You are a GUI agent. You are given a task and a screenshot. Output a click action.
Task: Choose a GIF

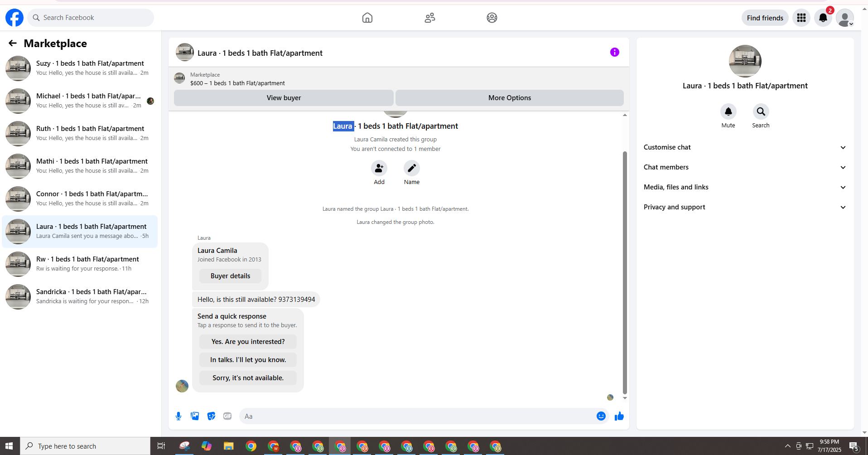point(227,416)
